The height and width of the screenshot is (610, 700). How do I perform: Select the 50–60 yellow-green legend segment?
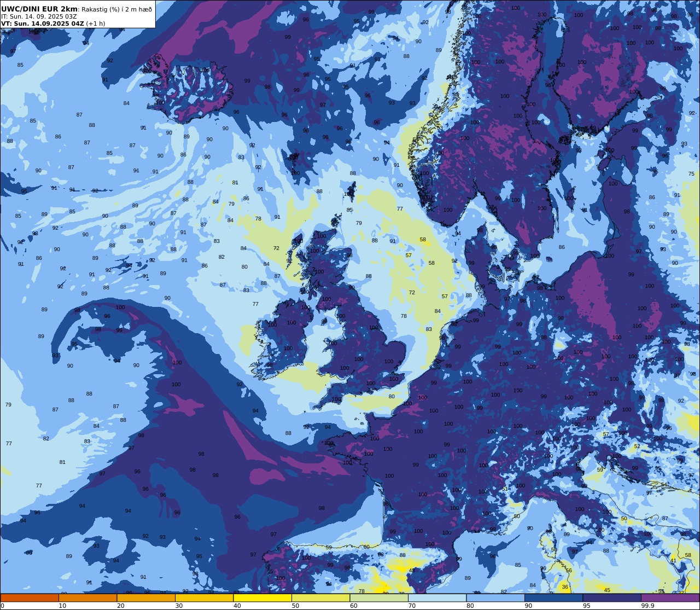[320, 598]
